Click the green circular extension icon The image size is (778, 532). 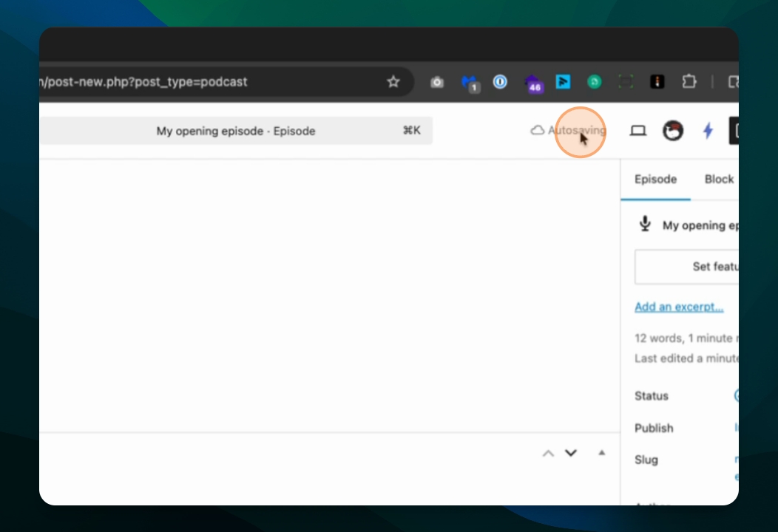[x=595, y=82]
